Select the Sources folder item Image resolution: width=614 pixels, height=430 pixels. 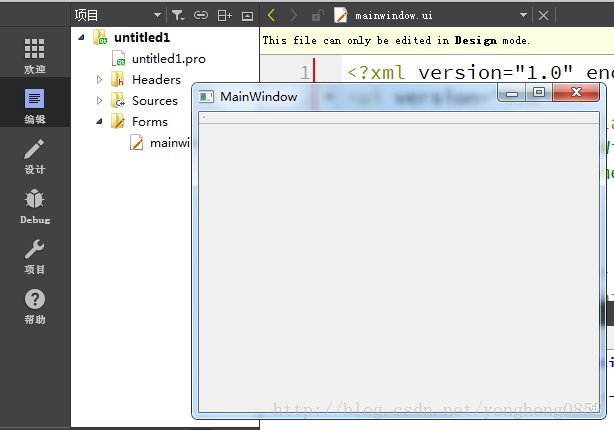pyautogui.click(x=155, y=101)
